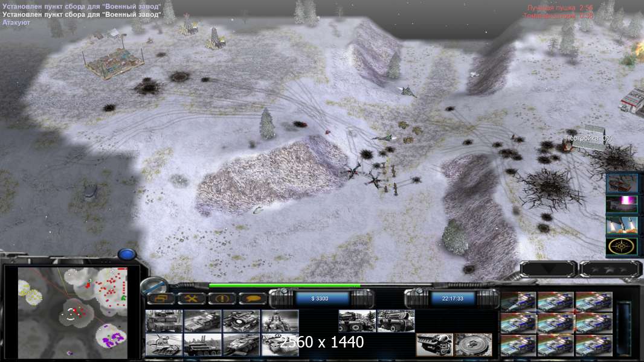Select the crosshair target shortcut icon

623,246
